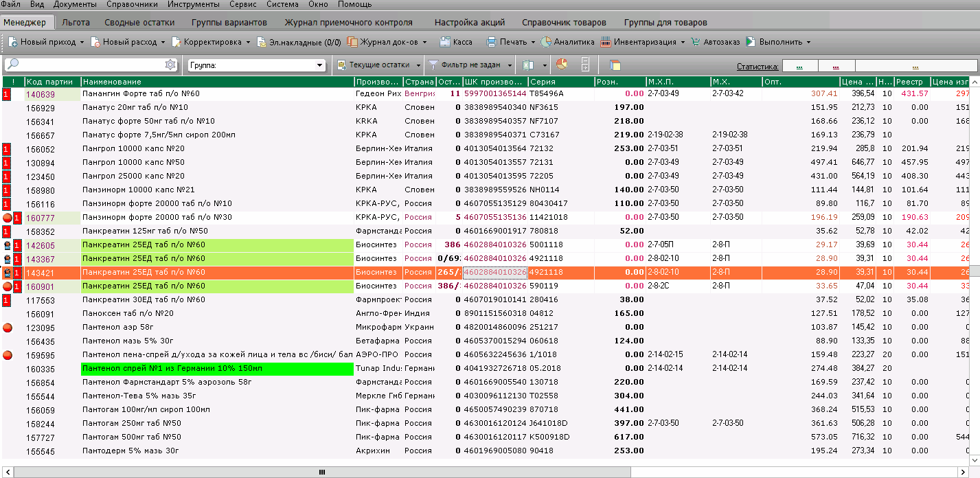Image resolution: width=980 pixels, height=478 pixels.
Task: Click the Текущие остатки icon
Action: coord(341,65)
